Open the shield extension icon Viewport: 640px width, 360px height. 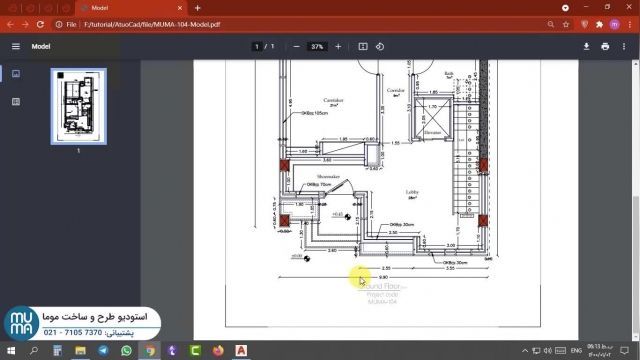[584, 24]
